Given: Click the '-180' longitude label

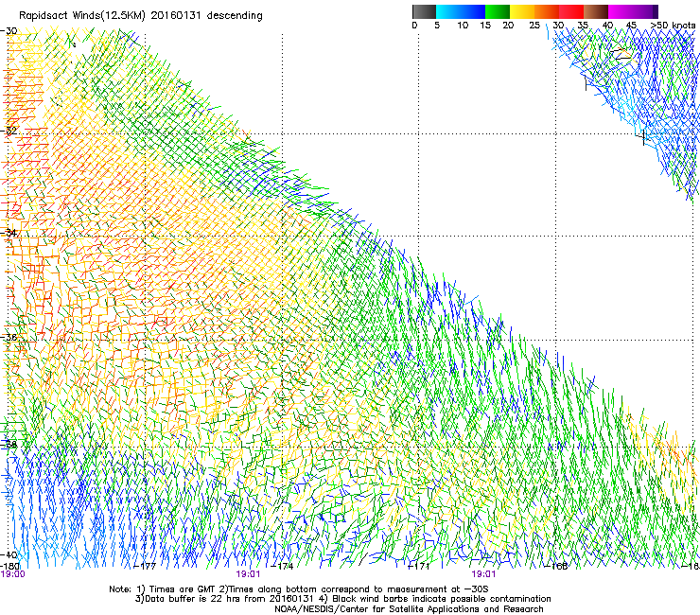Looking at the screenshot, I should click(x=9, y=566).
